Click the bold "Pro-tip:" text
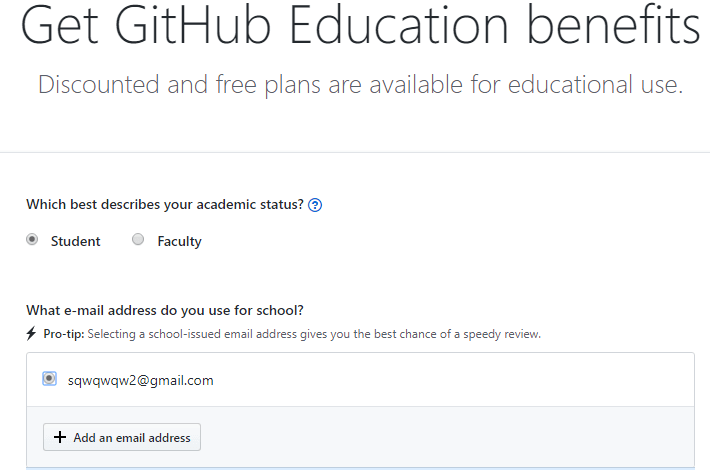 [x=64, y=334]
